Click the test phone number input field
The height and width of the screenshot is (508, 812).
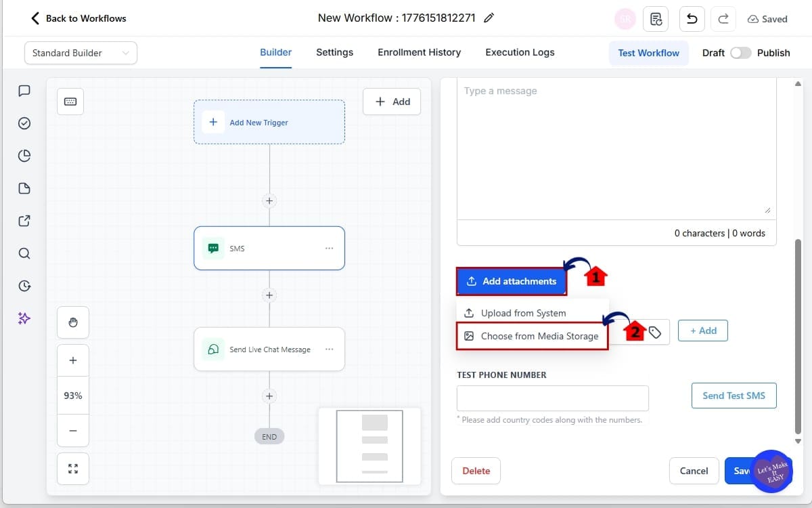point(552,398)
